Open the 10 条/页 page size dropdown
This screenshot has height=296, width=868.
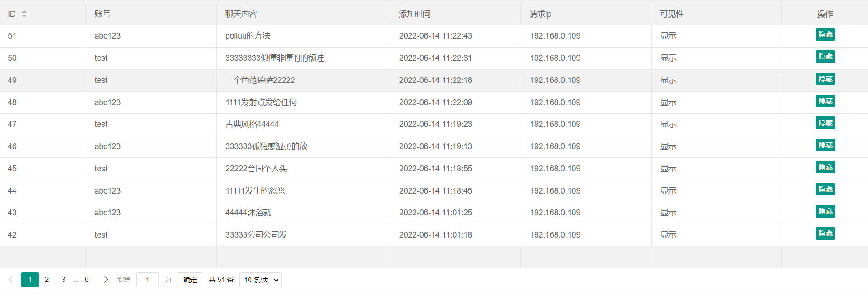(260, 280)
